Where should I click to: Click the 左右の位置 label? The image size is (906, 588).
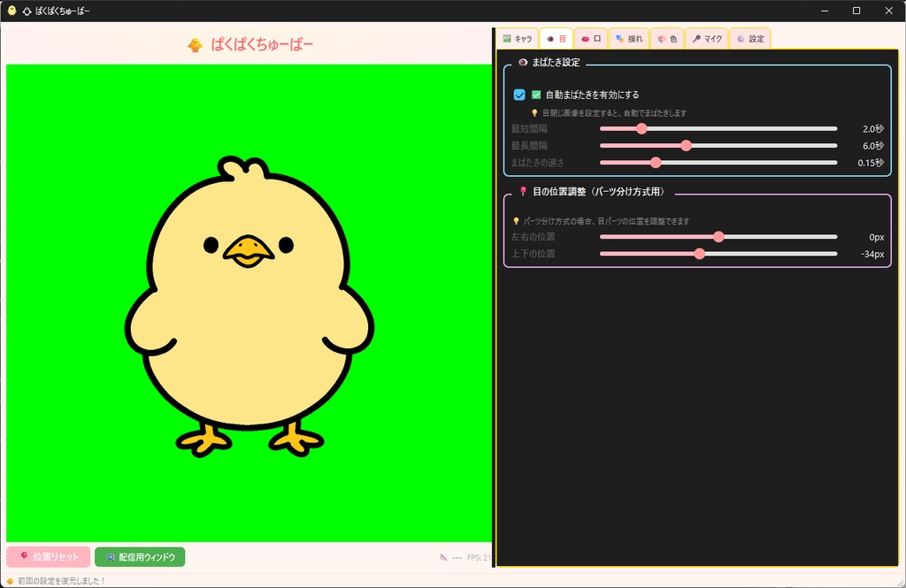coord(533,237)
